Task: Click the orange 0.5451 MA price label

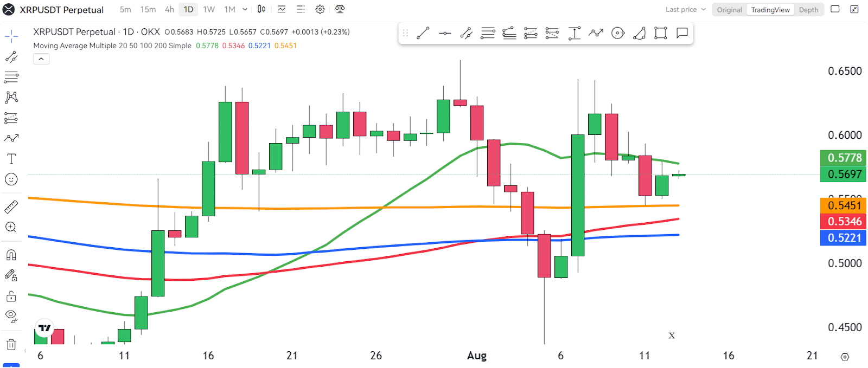Action: [843, 205]
